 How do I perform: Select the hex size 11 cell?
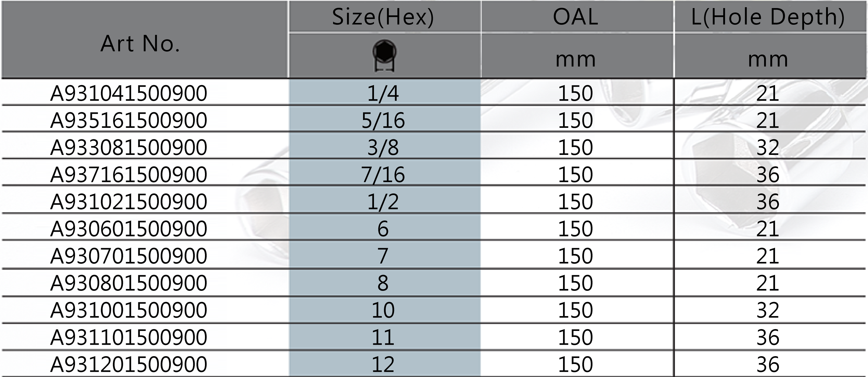pos(384,337)
